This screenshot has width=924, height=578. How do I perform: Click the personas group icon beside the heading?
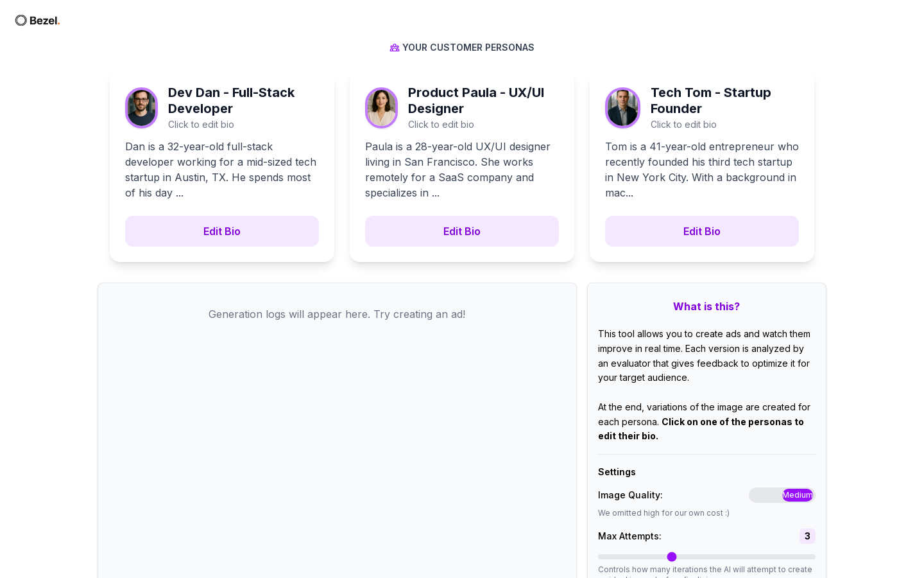pyautogui.click(x=395, y=48)
